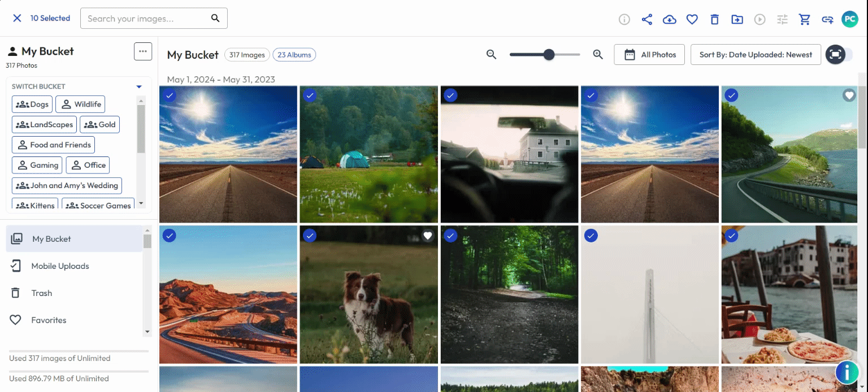
Task: Open the My Bucket three-dot menu
Action: (x=143, y=51)
